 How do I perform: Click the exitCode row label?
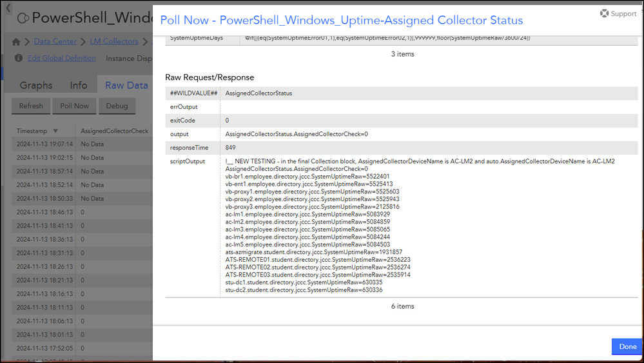point(182,121)
